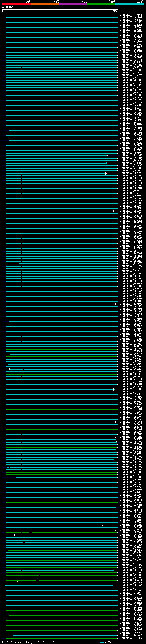Click hit label UniRef100_C1HDW2
Image resolution: width=146 pixels, height=644 pixels.
131,389
